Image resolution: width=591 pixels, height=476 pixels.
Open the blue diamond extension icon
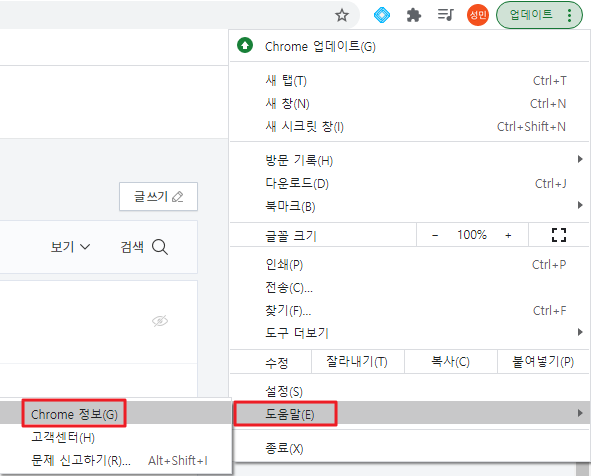[382, 15]
